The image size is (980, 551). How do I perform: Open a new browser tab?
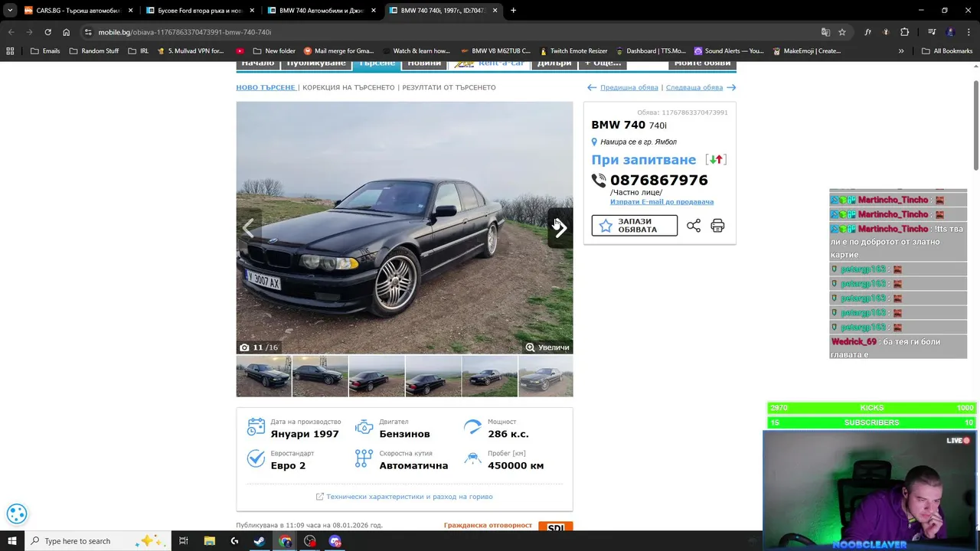pos(513,11)
